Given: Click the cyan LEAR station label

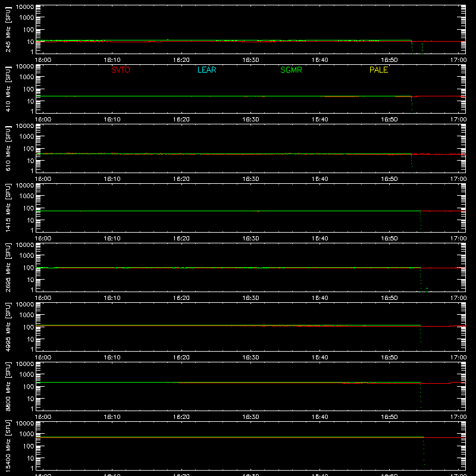Looking at the screenshot, I should [206, 70].
